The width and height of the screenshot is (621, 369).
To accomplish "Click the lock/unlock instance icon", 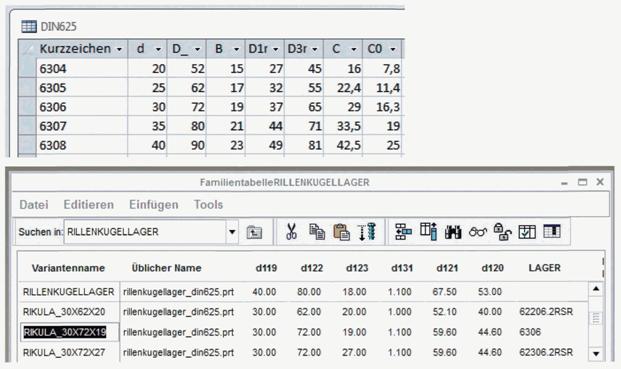I will point(502,232).
